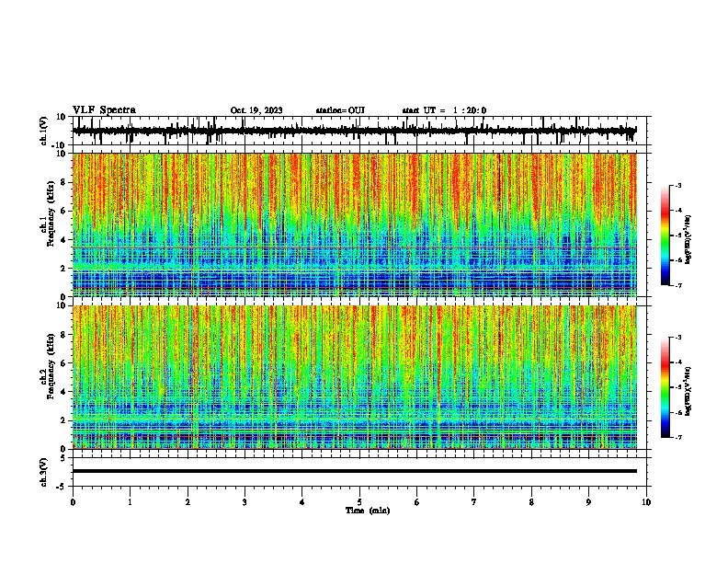Click time axis tick label "7"
This screenshot has height=563, width=728.
click(474, 502)
